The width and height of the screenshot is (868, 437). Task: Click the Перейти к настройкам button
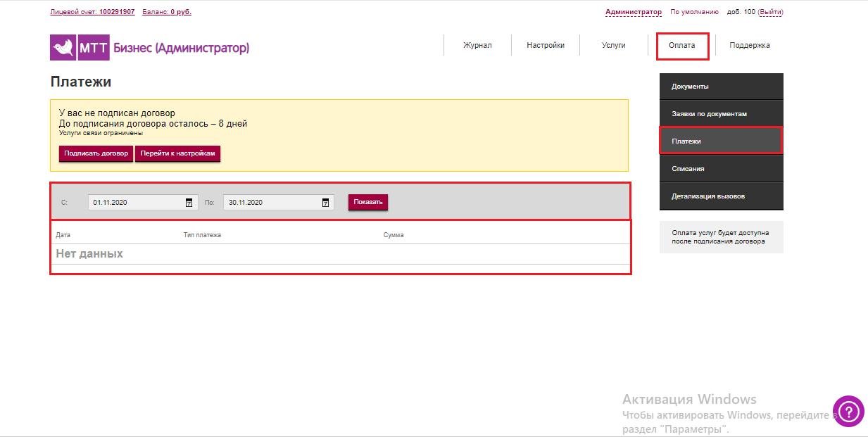[x=177, y=153]
